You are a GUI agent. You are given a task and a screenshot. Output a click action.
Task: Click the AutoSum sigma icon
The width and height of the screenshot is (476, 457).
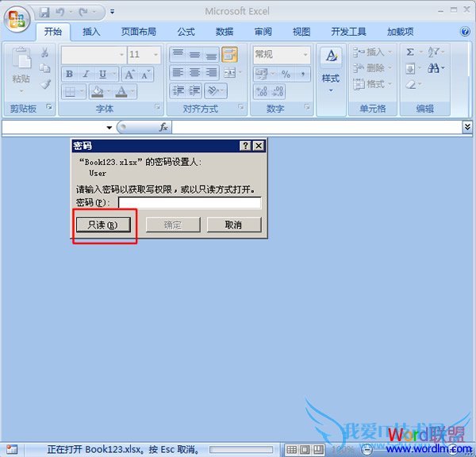click(x=410, y=52)
